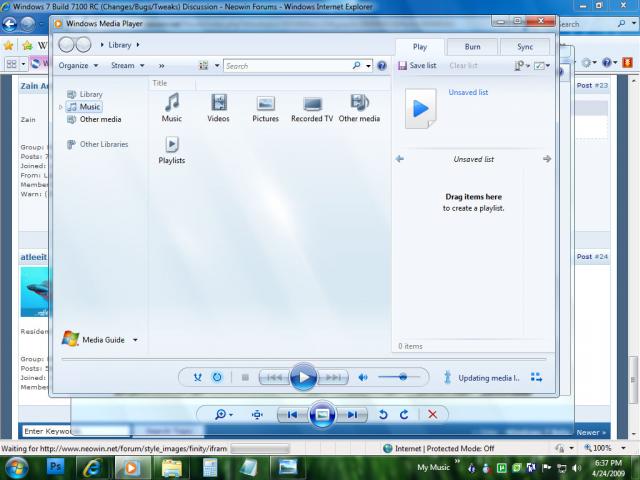The image size is (640, 480).
Task: Toggle repeat mode
Action: [217, 377]
